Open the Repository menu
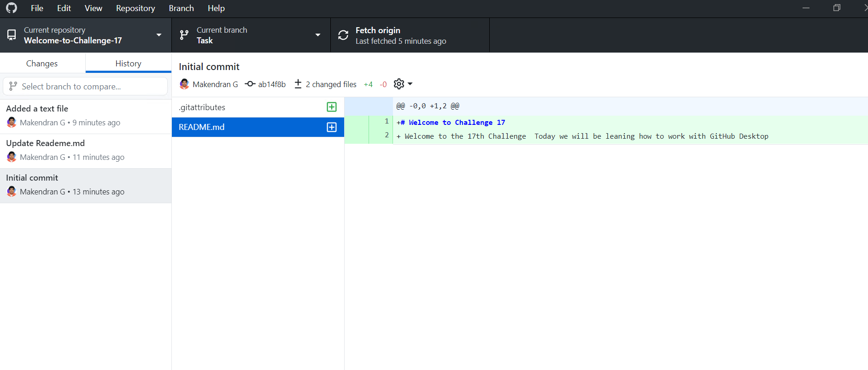The image size is (868, 370). tap(135, 8)
